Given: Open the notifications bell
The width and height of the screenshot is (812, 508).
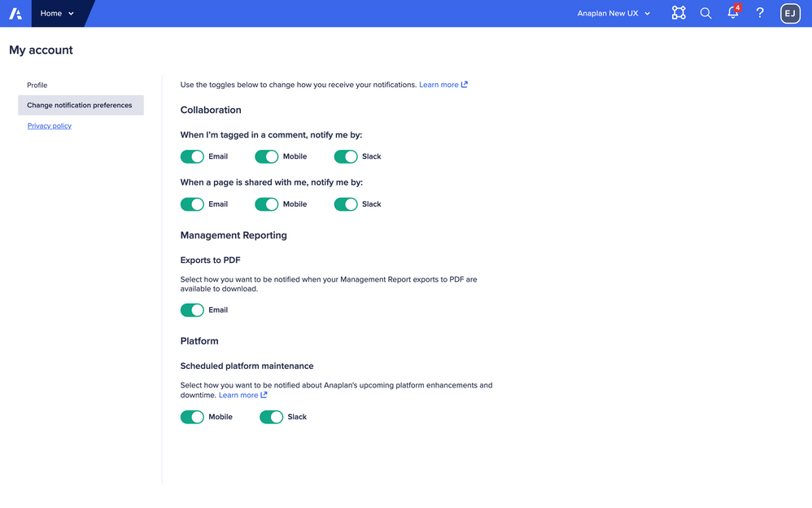Looking at the screenshot, I should pos(733,13).
